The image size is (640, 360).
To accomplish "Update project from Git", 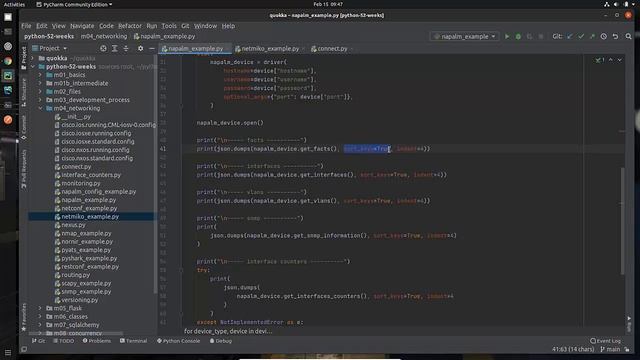I will [x=569, y=36].
